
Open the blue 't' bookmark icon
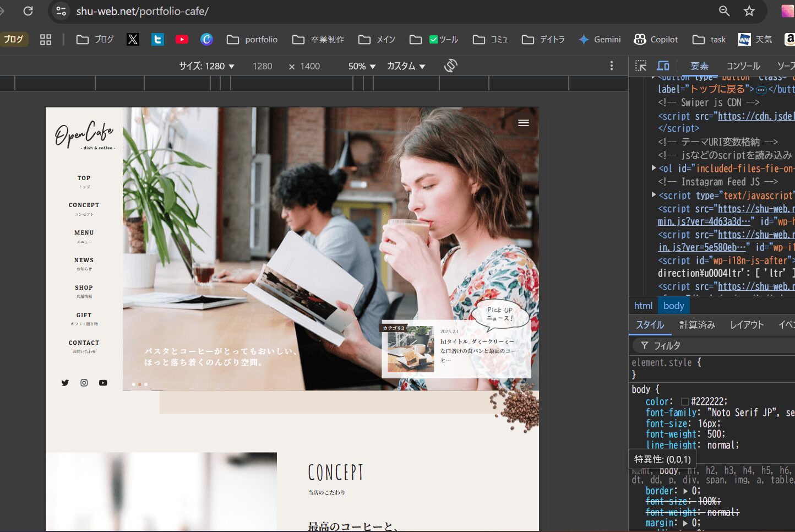[157, 39]
